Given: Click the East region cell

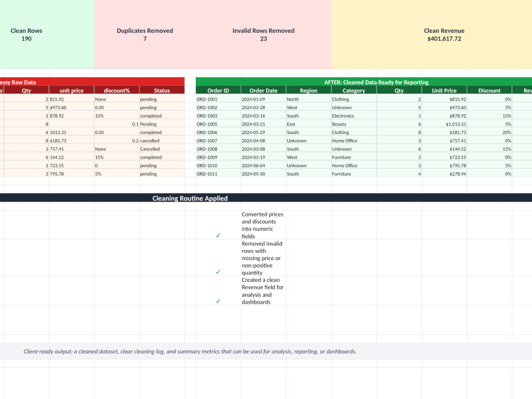Looking at the screenshot, I should (309, 124).
